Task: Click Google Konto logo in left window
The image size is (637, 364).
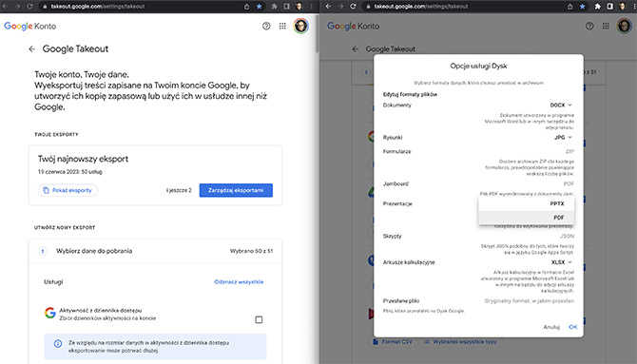Action: (x=30, y=26)
